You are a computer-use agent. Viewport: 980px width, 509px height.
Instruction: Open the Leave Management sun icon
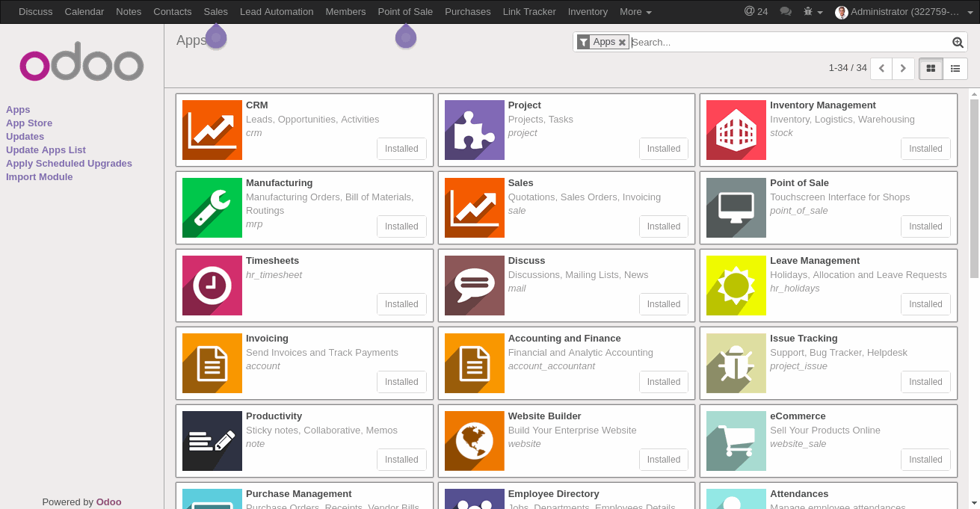pyautogui.click(x=736, y=286)
